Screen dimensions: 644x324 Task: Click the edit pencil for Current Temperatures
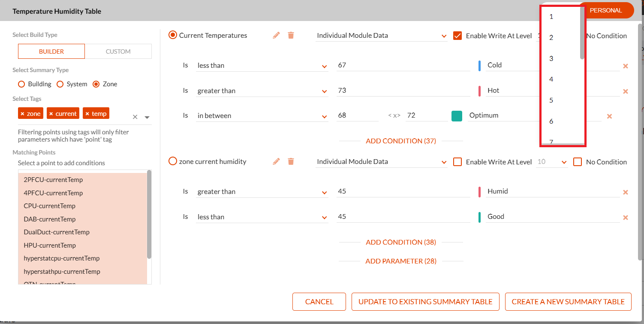(276, 35)
